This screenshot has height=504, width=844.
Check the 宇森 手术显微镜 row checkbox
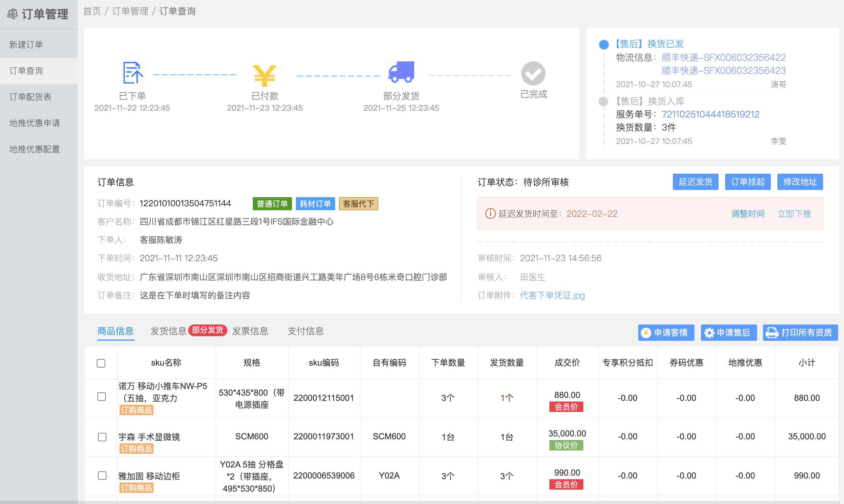(x=102, y=437)
